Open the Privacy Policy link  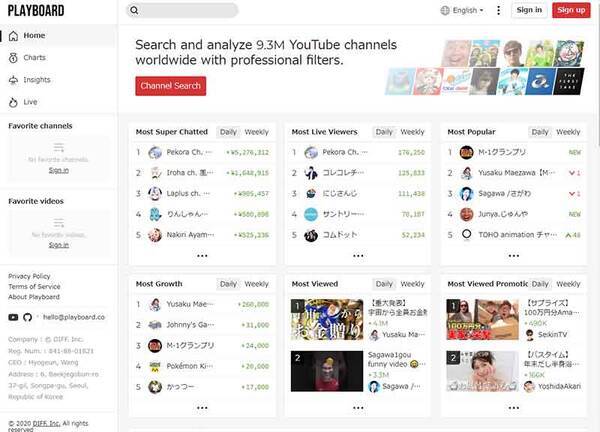[29, 276]
